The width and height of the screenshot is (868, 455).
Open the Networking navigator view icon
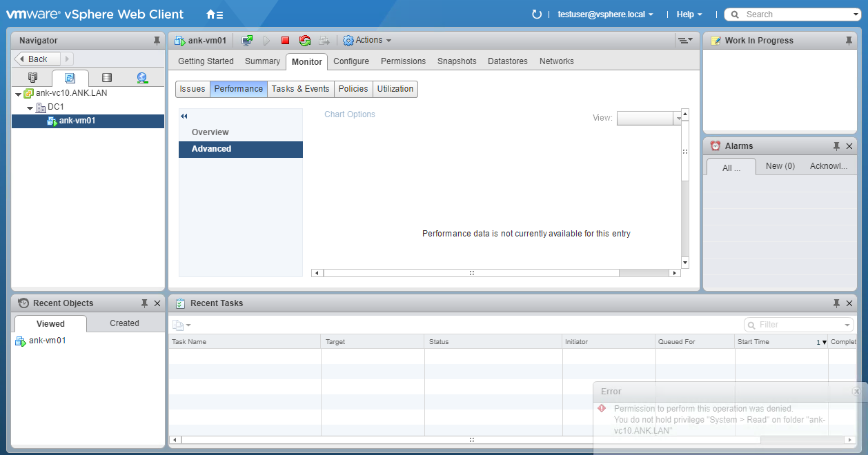click(142, 78)
